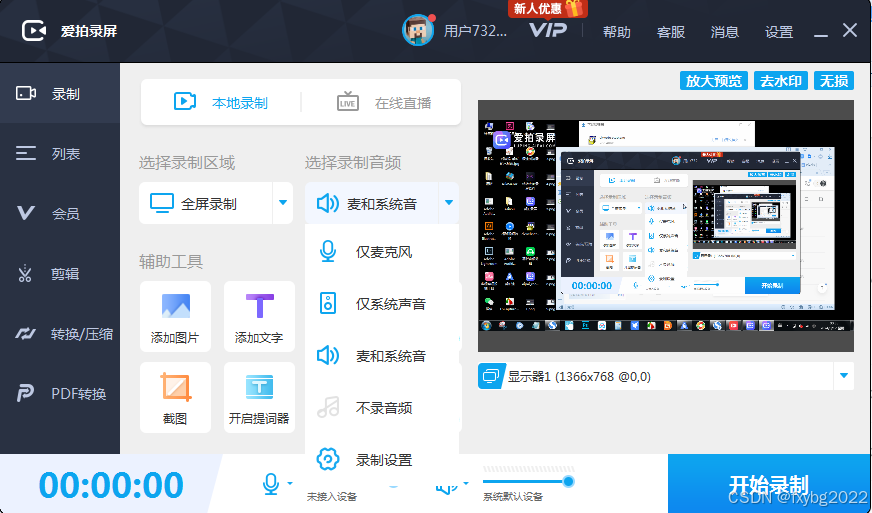Expand the microphone device arrow

(290, 484)
